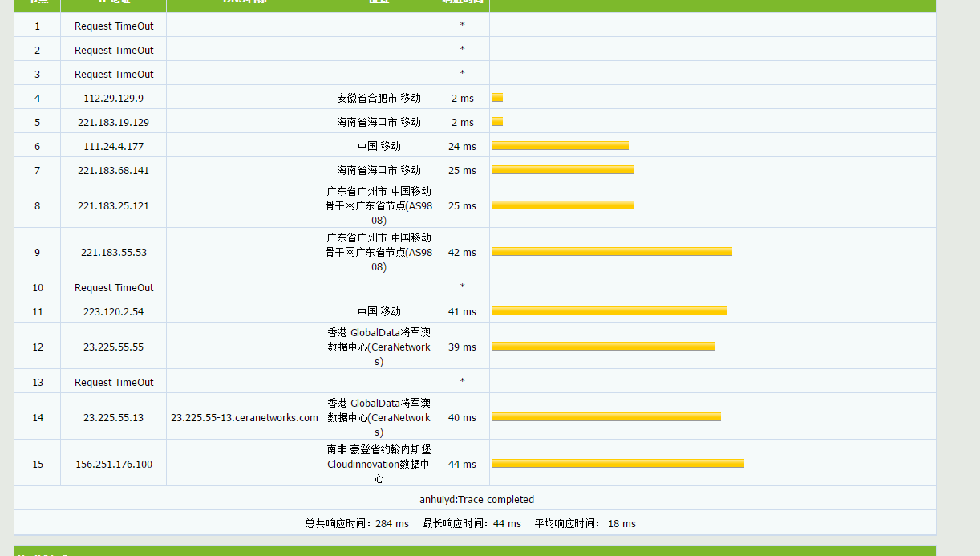Image resolution: width=980 pixels, height=556 pixels.
Task: Click 44 ms response time in hop 15
Action: click(462, 464)
